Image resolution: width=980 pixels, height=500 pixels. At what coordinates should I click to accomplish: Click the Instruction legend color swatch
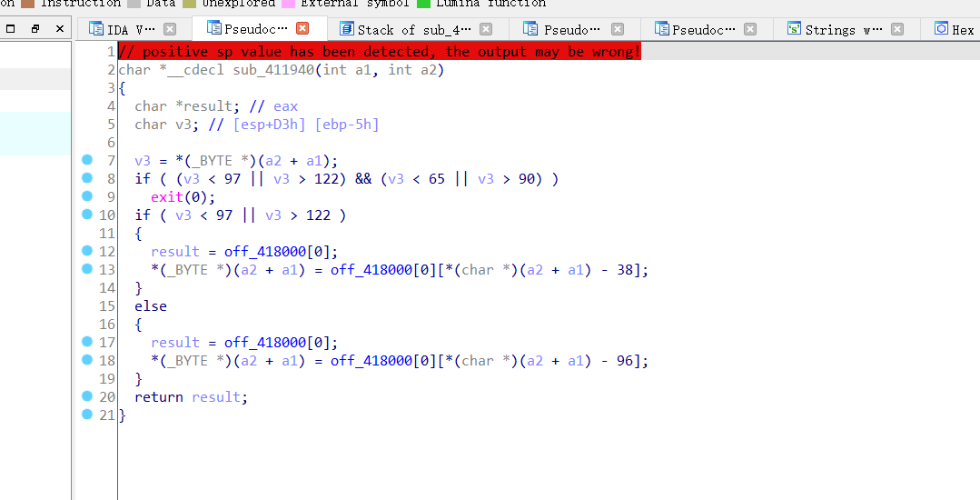pyautogui.click(x=27, y=3)
